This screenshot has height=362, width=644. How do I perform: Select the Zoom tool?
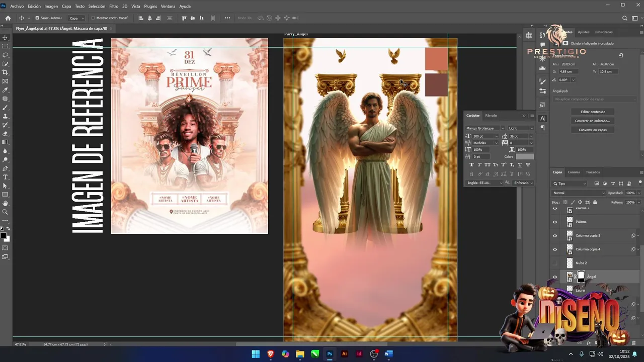5,212
